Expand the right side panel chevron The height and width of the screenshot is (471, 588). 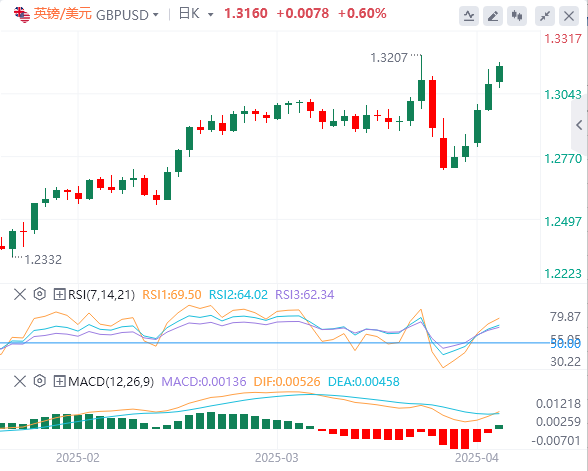coord(579,125)
